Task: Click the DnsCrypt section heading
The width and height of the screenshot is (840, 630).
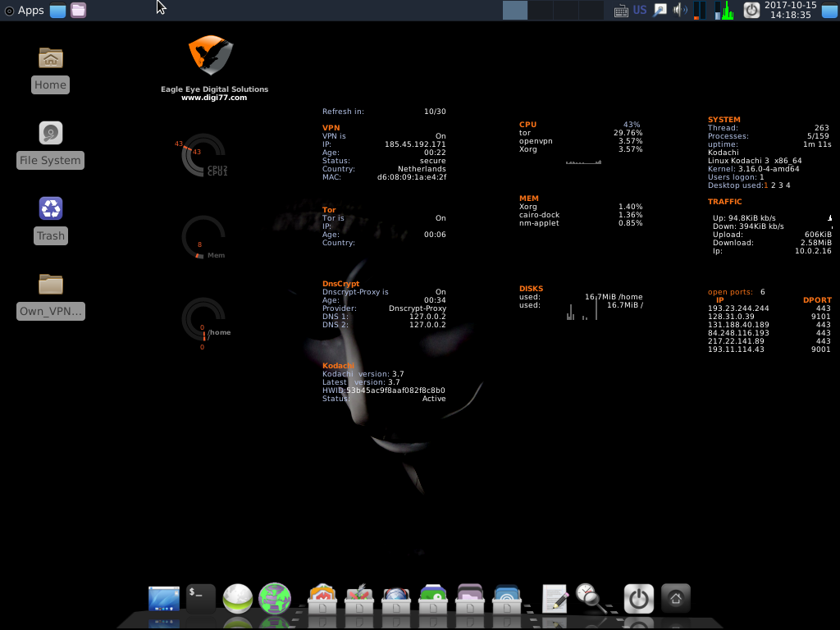Action: (340, 284)
